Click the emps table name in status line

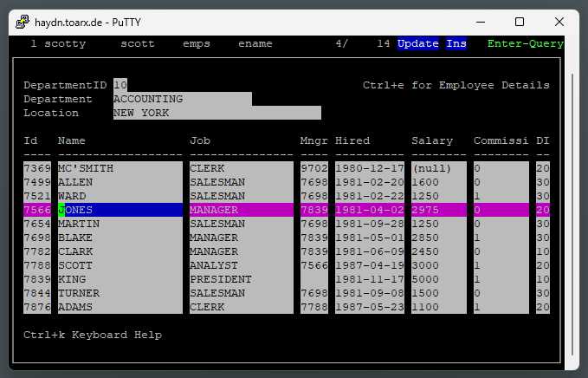click(197, 44)
